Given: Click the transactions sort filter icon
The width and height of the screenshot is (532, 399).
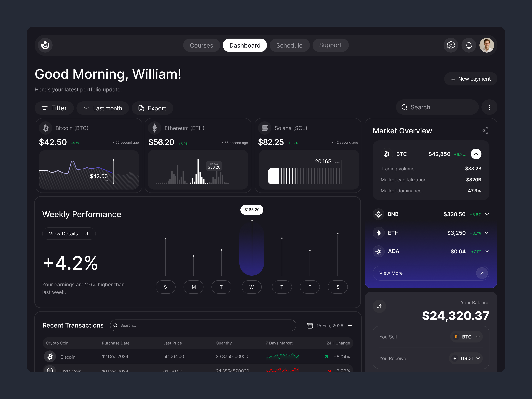Looking at the screenshot, I should tap(350, 325).
